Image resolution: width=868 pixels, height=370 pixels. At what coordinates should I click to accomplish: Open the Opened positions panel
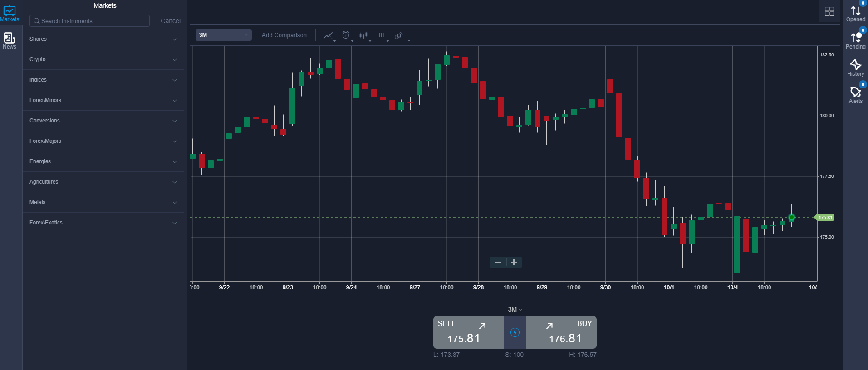point(855,14)
